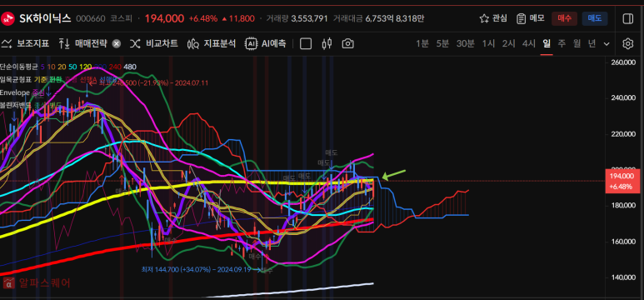Click the 볼린저밴드 indicator label
The width and height of the screenshot is (644, 300).
tap(16, 105)
